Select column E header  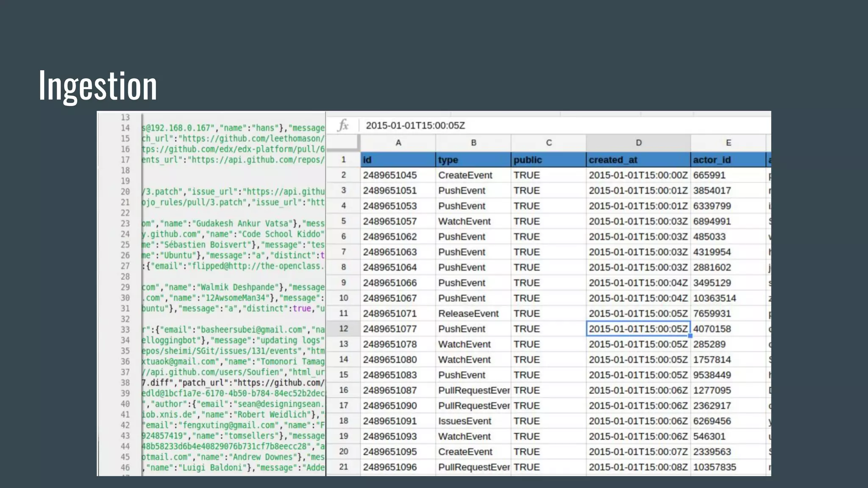728,143
